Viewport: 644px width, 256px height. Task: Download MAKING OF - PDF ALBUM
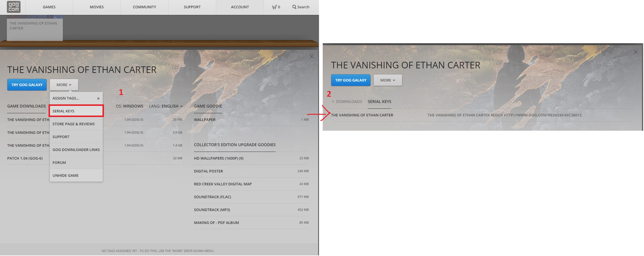(x=251, y=223)
